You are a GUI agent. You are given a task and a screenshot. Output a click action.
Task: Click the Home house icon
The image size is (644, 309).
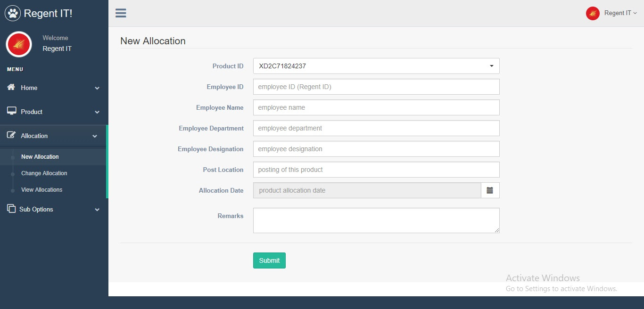(x=11, y=87)
